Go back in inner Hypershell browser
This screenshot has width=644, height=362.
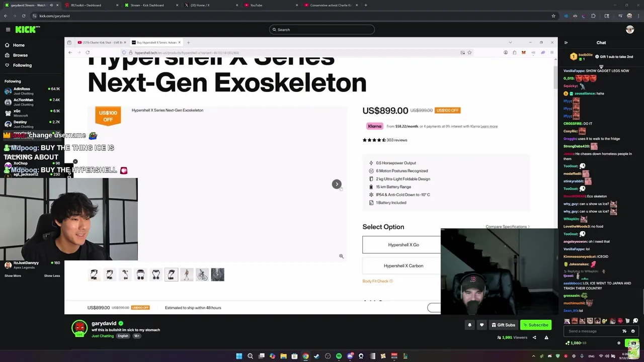[x=70, y=52]
